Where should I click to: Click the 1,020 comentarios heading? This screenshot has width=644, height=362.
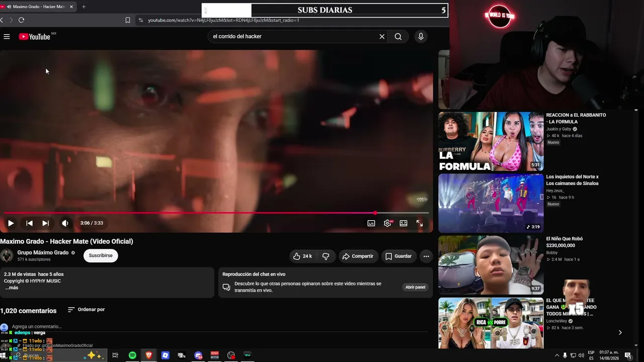[x=28, y=311]
